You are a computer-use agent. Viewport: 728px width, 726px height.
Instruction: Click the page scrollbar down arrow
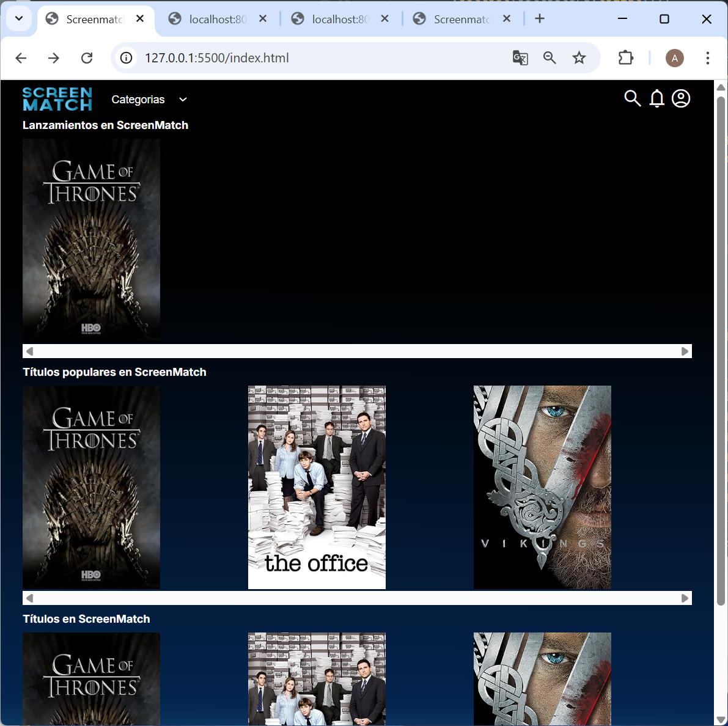(x=721, y=719)
